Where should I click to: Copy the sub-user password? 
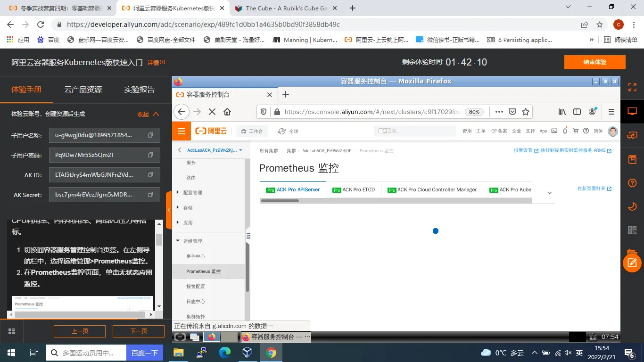(151, 155)
